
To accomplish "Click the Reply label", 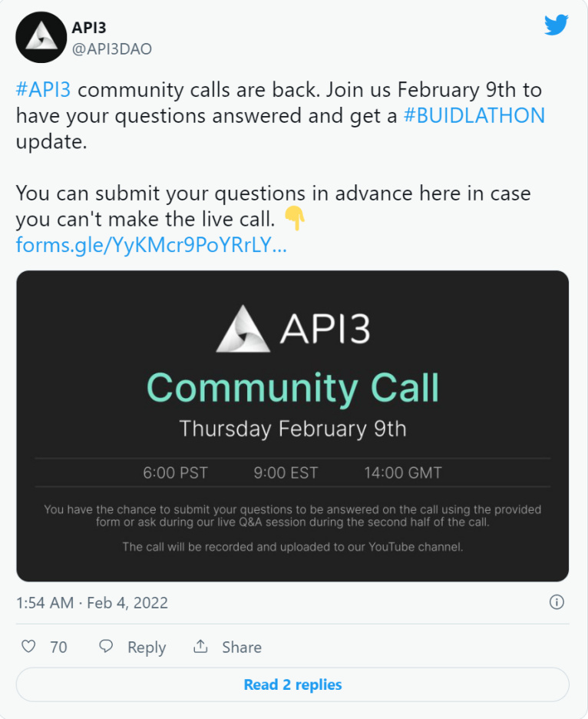I will [147, 647].
